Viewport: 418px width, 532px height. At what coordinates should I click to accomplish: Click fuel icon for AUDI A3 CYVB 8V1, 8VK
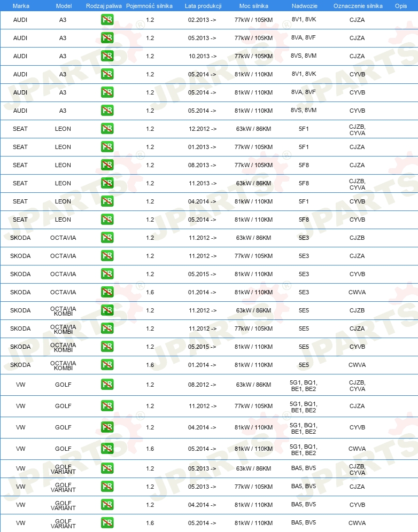click(107, 74)
